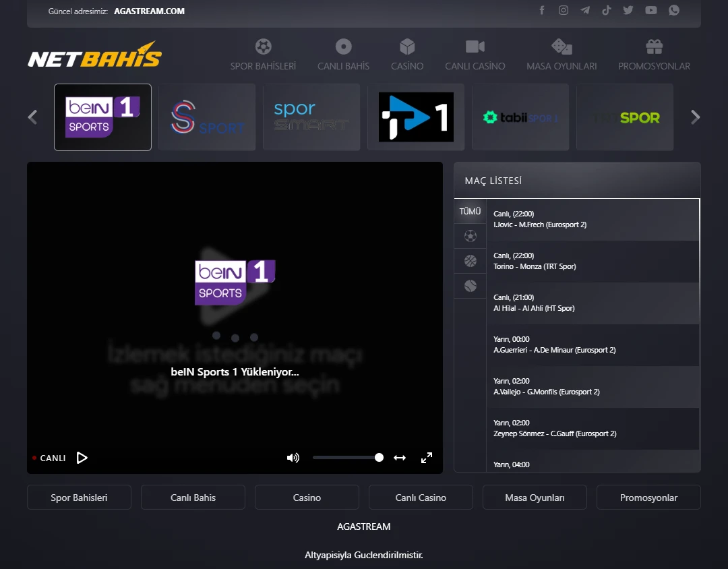Screen dimensions: 728x569
Task: Toggle the player wide-mode arrows icon
Action: pyautogui.click(x=400, y=458)
